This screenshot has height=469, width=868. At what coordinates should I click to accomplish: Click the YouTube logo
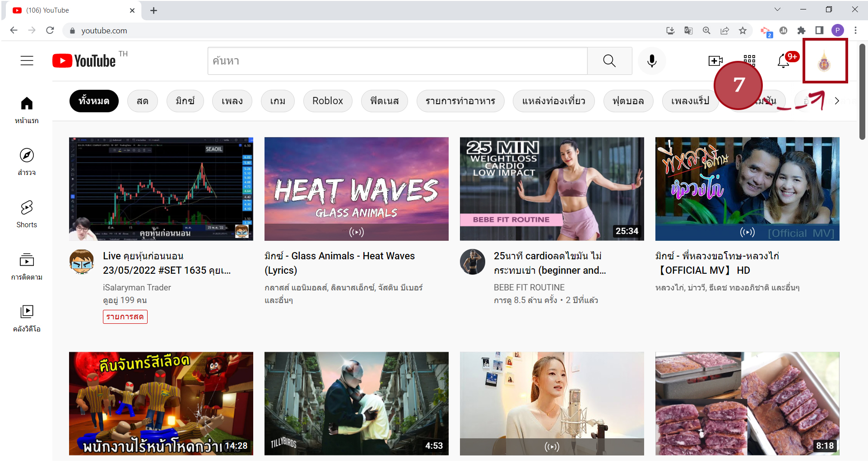click(x=84, y=61)
